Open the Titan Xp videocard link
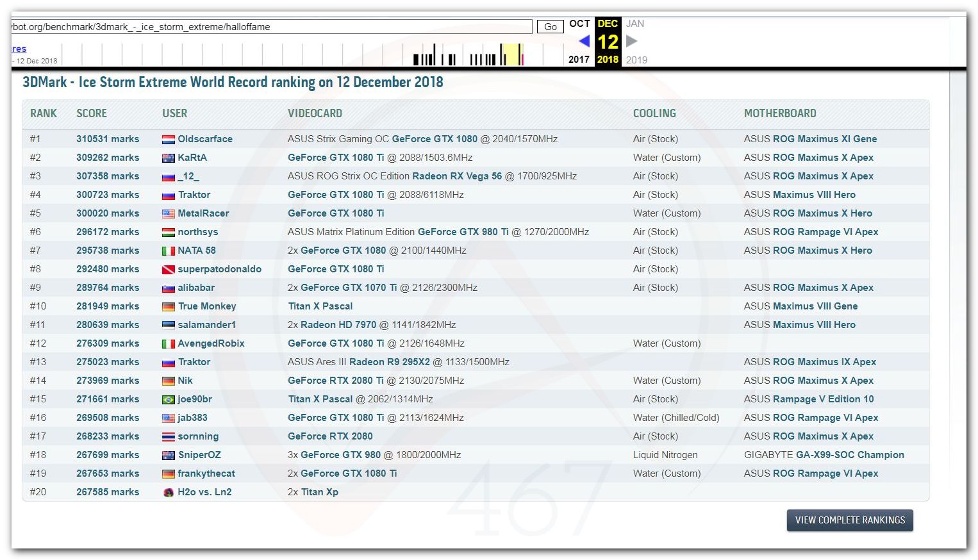The height and width of the screenshot is (560, 978). pos(320,492)
